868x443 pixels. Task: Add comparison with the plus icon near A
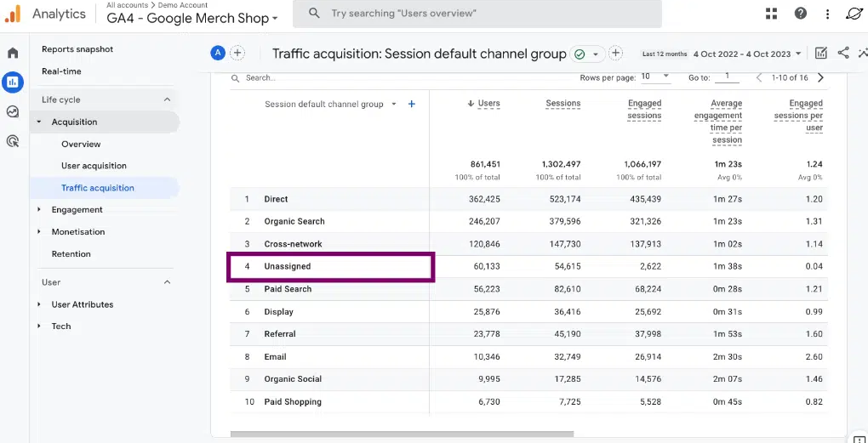(237, 53)
